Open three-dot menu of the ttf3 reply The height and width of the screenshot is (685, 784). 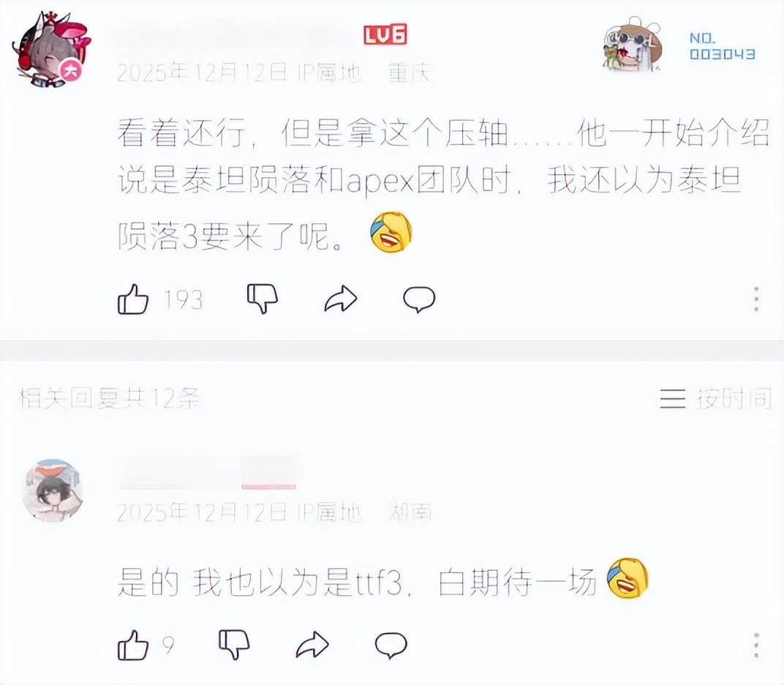point(756,645)
